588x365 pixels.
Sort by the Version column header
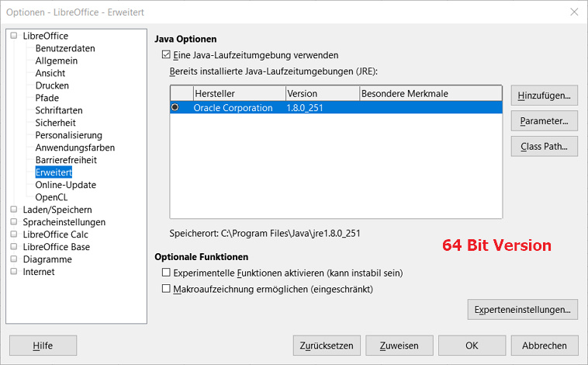[323, 93]
